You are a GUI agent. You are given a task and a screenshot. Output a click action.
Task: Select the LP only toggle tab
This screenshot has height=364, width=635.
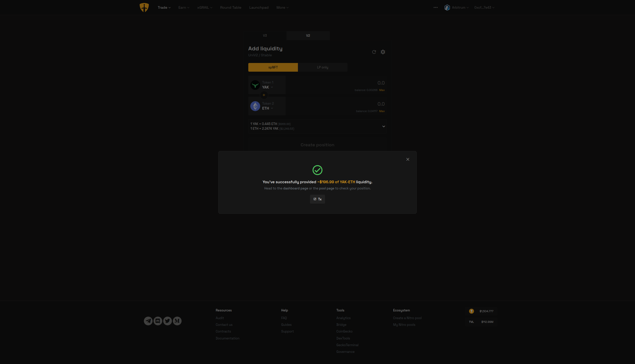click(x=323, y=67)
